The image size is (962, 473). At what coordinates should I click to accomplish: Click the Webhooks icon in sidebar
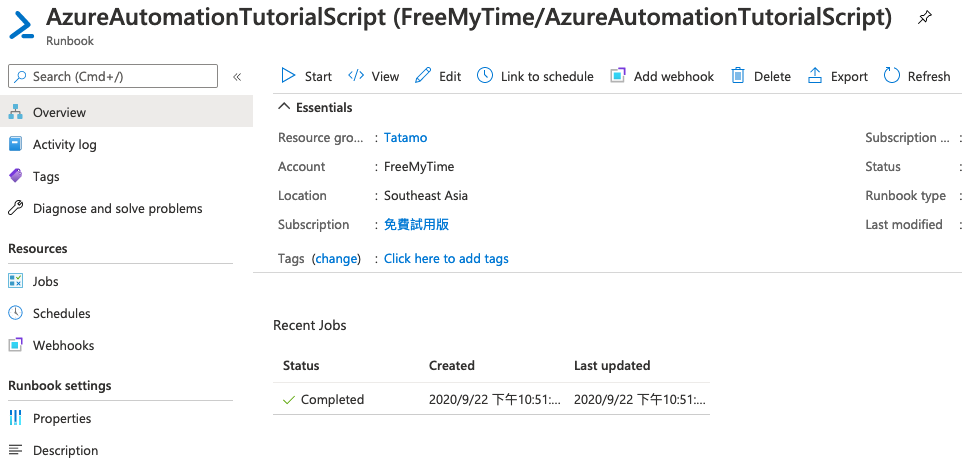(x=15, y=345)
